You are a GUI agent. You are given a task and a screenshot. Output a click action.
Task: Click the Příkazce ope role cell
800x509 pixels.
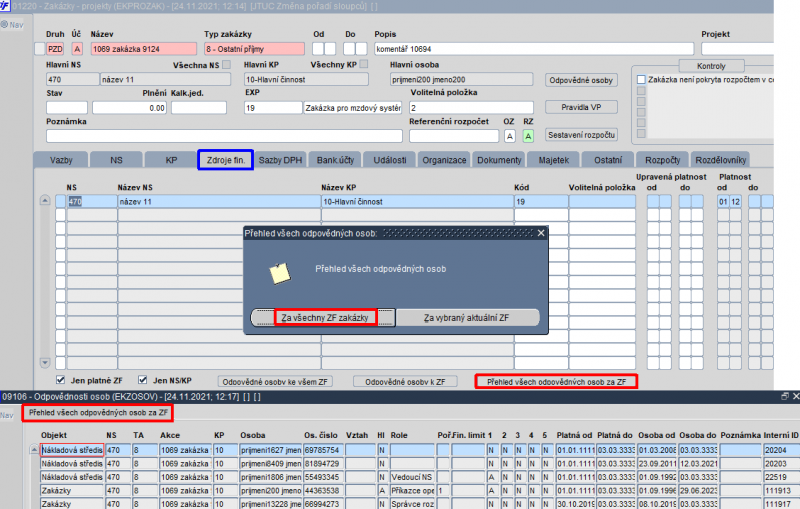click(412, 490)
